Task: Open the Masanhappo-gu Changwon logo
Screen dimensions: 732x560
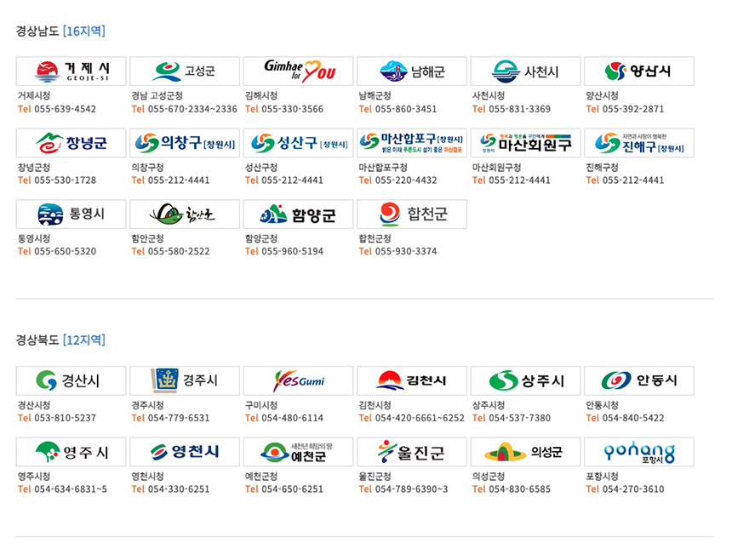Action: [412, 143]
